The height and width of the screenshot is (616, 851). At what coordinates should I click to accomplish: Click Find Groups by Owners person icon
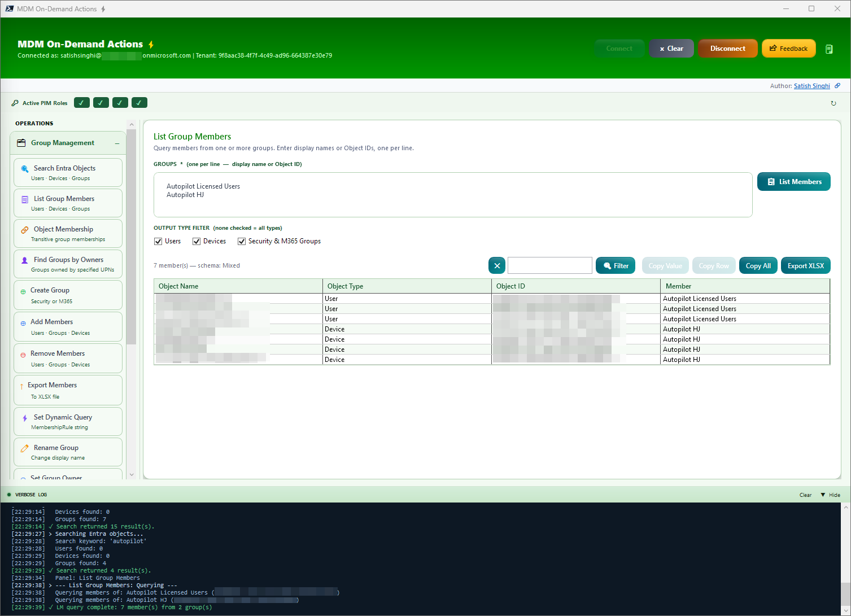[x=24, y=259]
